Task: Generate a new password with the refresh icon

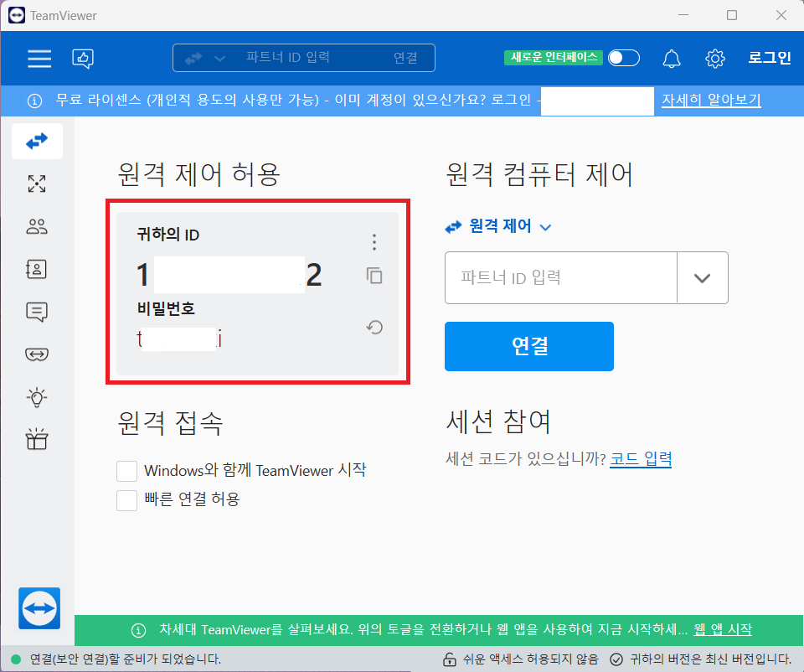Action: click(374, 327)
